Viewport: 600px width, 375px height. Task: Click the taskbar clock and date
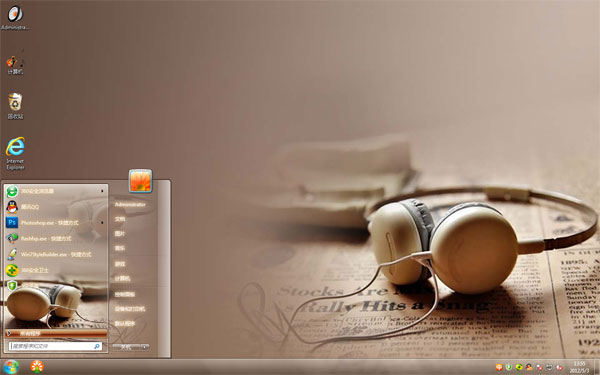(579, 367)
